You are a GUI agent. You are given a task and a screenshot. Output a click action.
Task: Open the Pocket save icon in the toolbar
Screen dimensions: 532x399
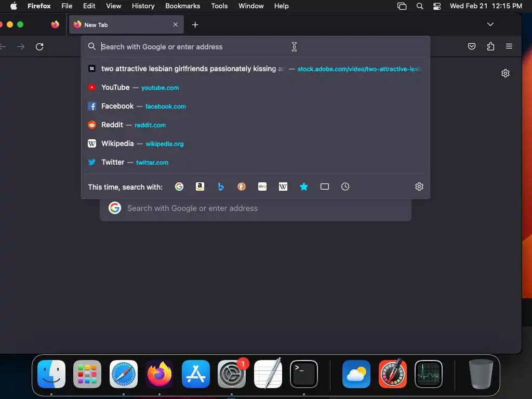472,46
